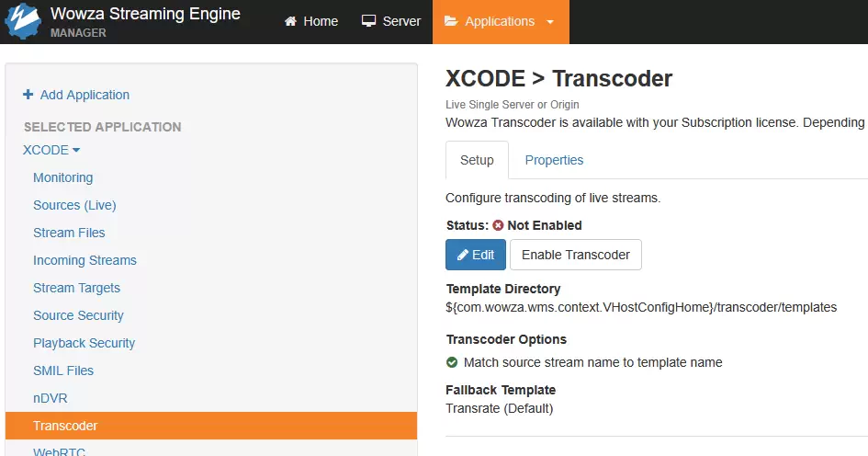Click the red Not Enabled status icon
This screenshot has width=868, height=456.
pyautogui.click(x=498, y=225)
